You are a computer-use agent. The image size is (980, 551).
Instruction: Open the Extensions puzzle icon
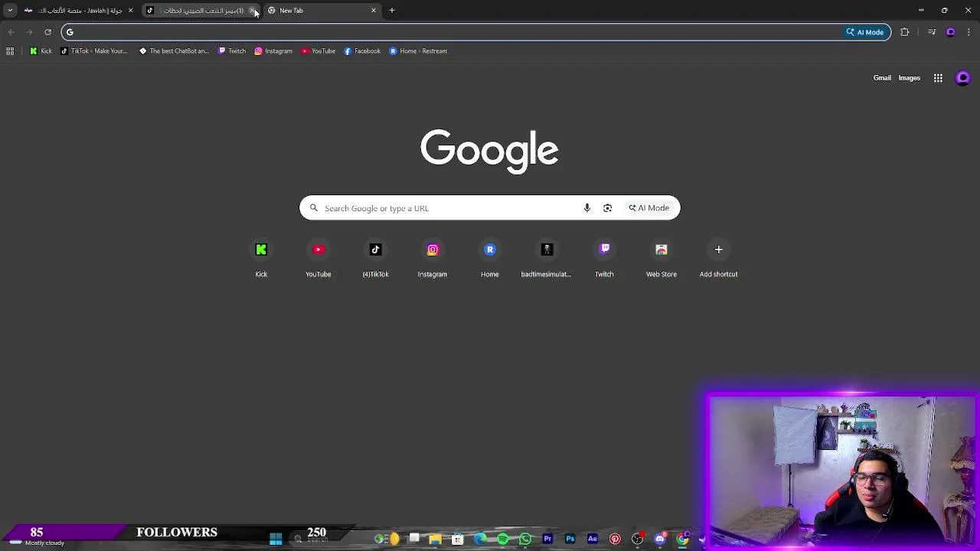(x=905, y=32)
